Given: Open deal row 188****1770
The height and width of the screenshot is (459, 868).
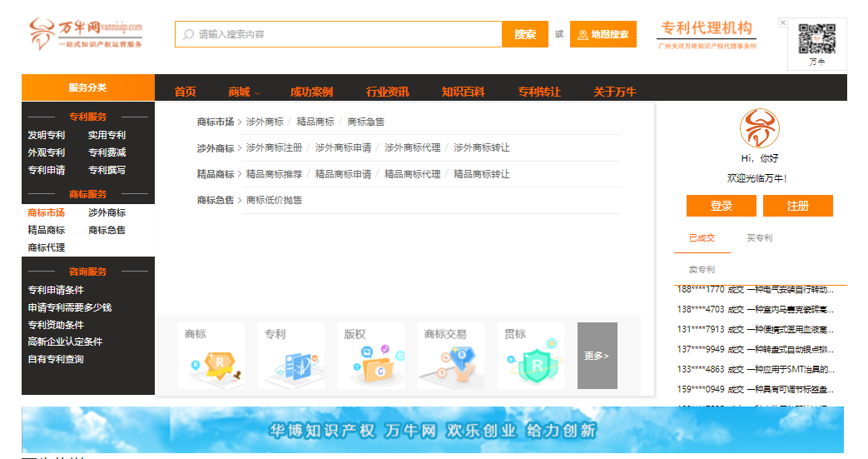Looking at the screenshot, I should [x=755, y=289].
